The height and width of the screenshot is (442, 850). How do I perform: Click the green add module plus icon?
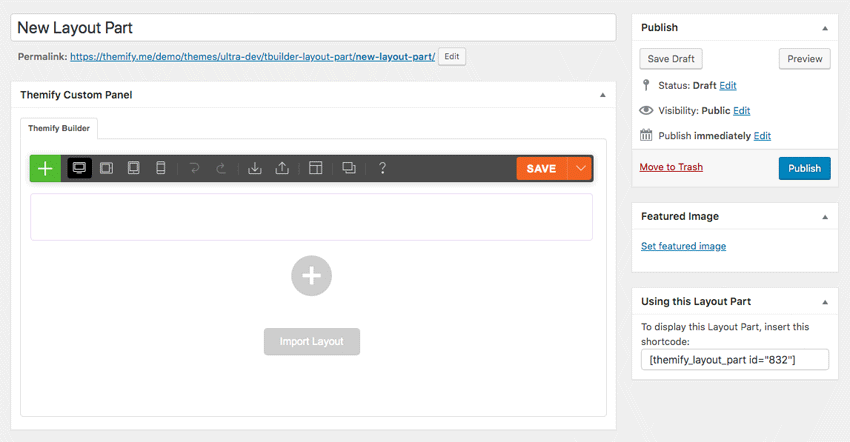[46, 168]
